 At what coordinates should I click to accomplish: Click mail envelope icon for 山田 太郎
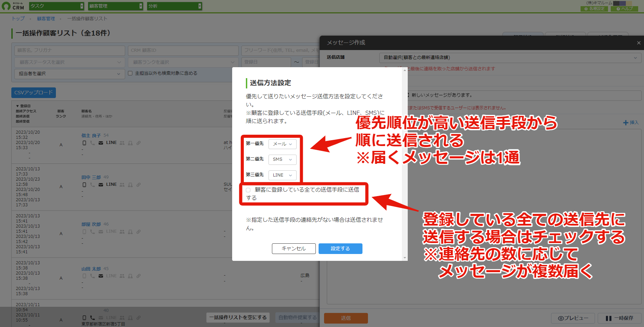pos(101,276)
